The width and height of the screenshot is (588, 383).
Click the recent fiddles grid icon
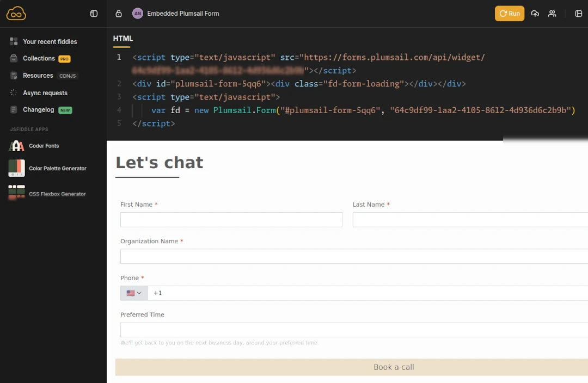pyautogui.click(x=14, y=41)
